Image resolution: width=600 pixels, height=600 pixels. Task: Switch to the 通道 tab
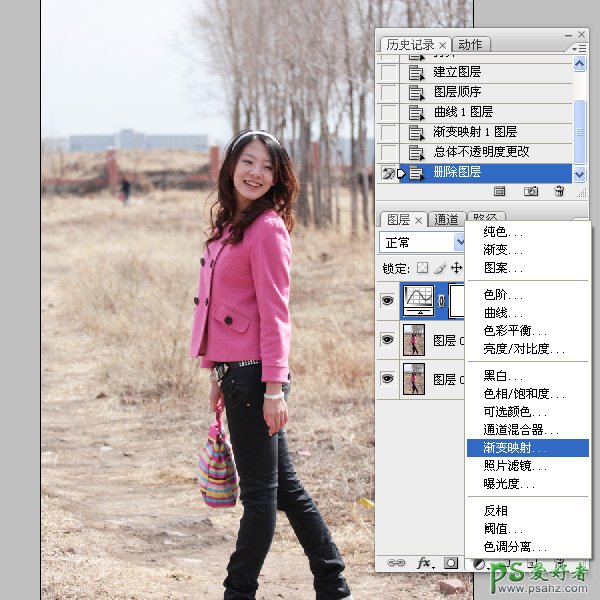click(446, 220)
